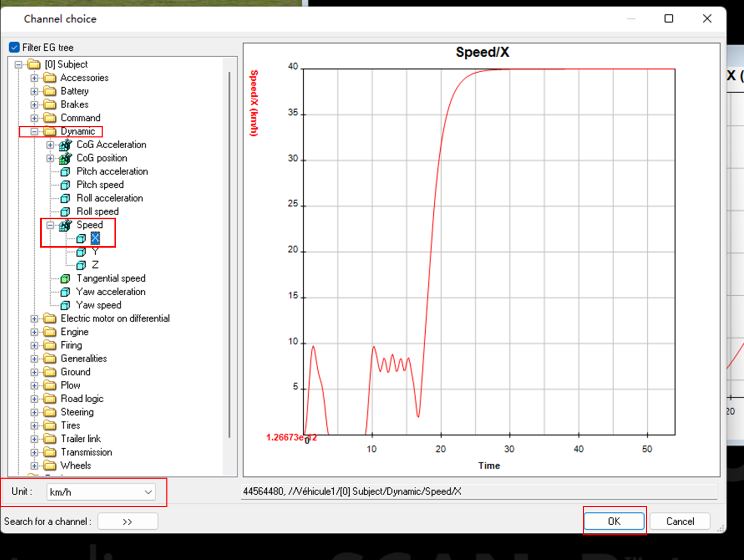
Task: Click the Tires folder icon
Action: coord(50,425)
